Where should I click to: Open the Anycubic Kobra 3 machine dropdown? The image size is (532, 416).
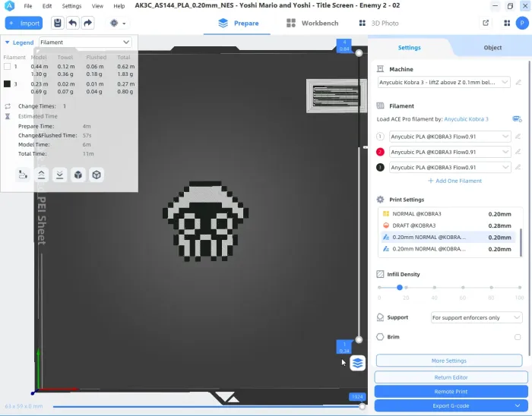tap(444, 82)
